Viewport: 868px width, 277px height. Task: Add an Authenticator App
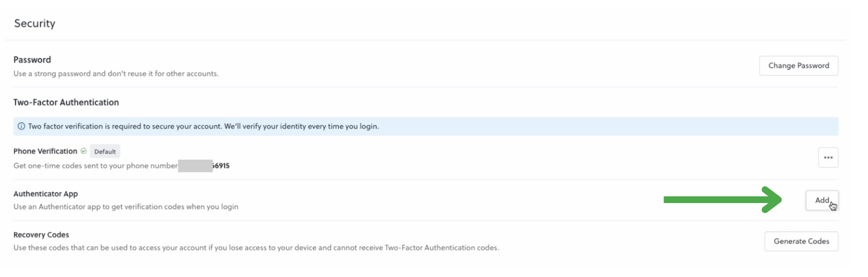[822, 200]
